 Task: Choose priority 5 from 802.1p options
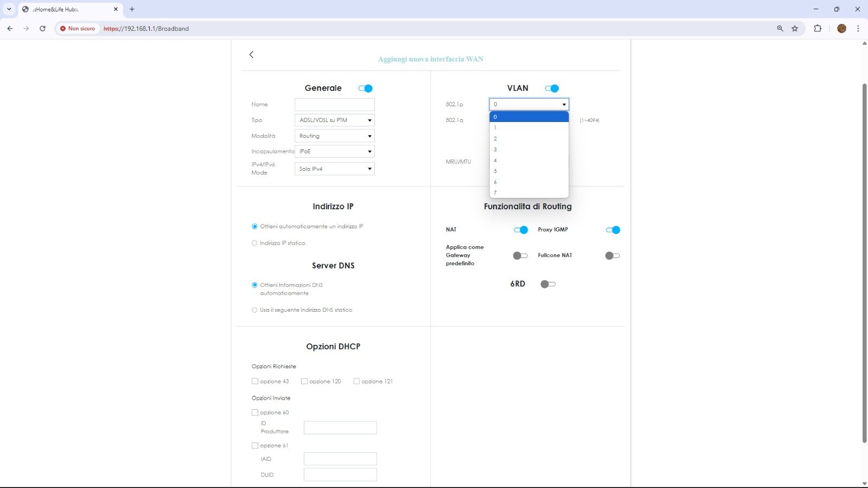(528, 171)
